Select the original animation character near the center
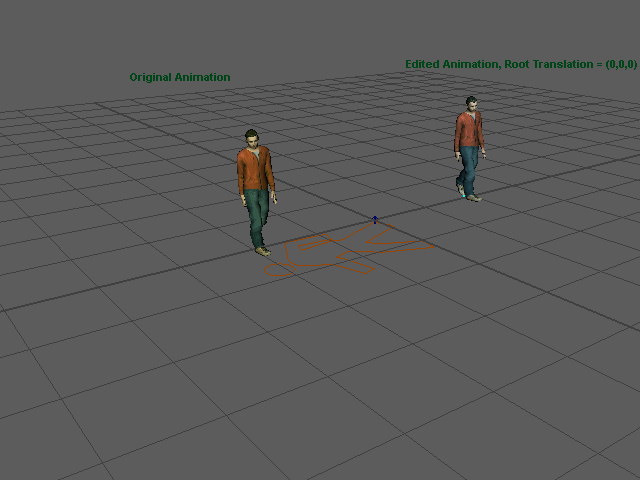Screen dimensions: 640x480 click(257, 193)
